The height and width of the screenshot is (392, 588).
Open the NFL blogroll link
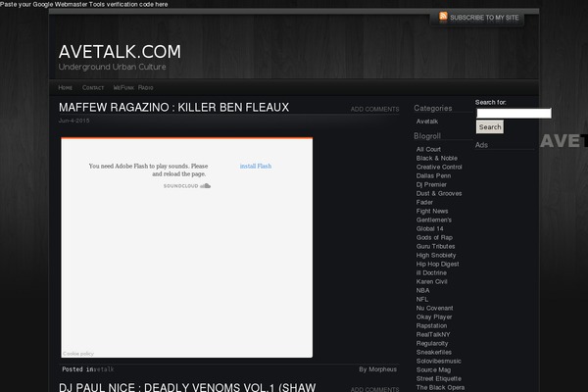pos(422,299)
